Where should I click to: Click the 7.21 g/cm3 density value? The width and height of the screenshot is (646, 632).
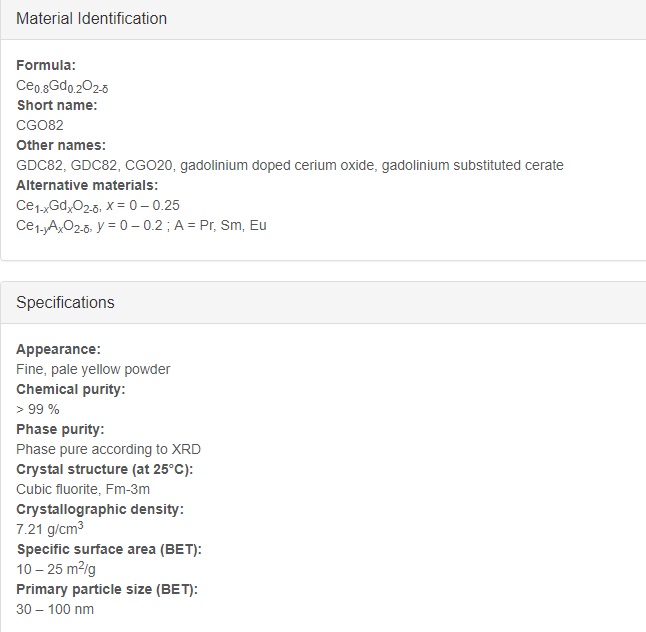(50, 528)
